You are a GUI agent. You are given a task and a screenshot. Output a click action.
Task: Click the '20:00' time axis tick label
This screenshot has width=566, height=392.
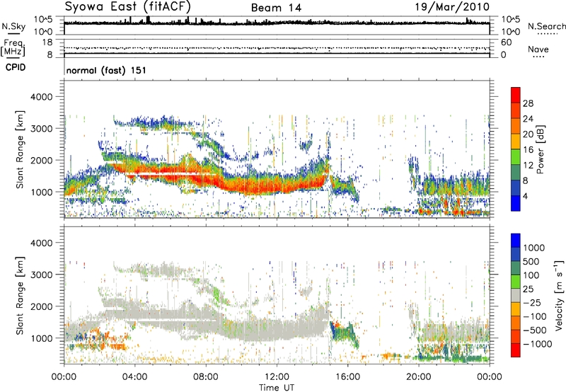tap(419, 377)
